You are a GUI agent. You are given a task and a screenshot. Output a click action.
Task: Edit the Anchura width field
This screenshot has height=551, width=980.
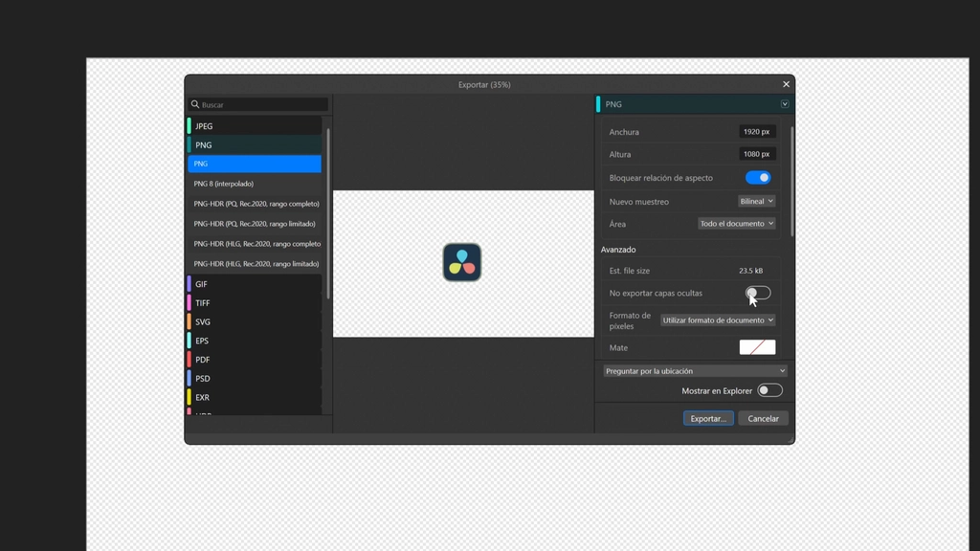[x=757, y=132]
